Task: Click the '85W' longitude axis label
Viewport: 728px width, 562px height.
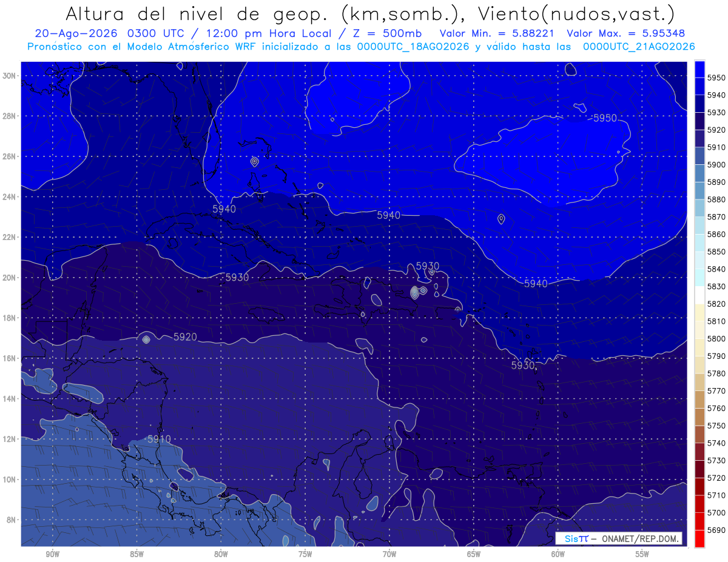Action: [136, 554]
